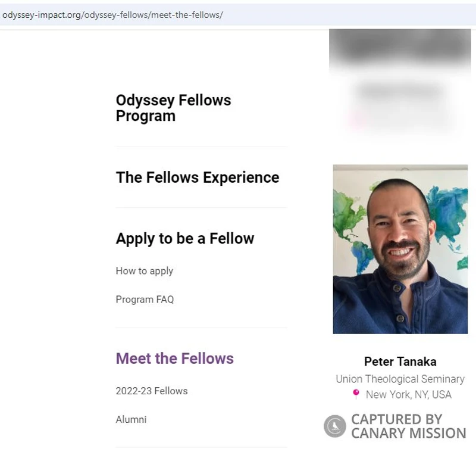Click the pink location pin icon
476x458 pixels.
point(356,394)
